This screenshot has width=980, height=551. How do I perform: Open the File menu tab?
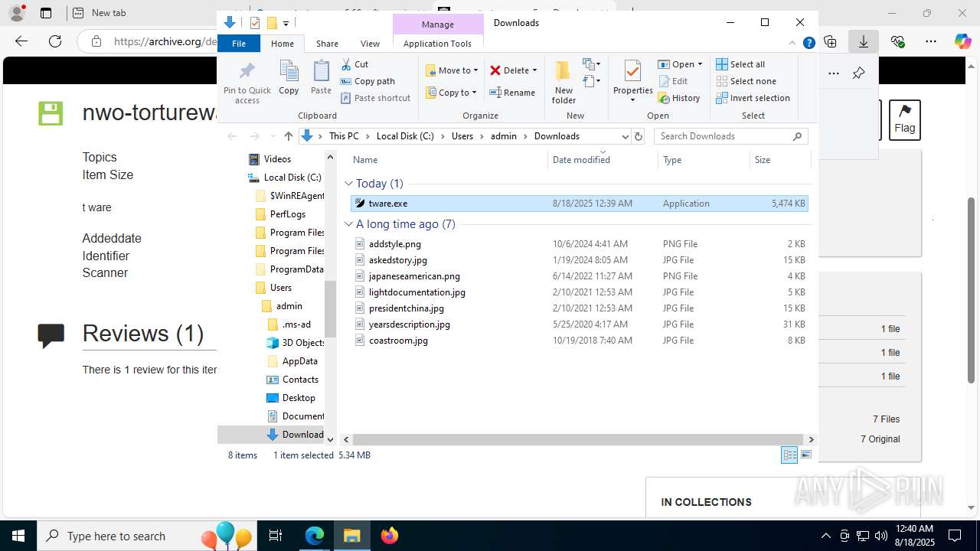[239, 44]
